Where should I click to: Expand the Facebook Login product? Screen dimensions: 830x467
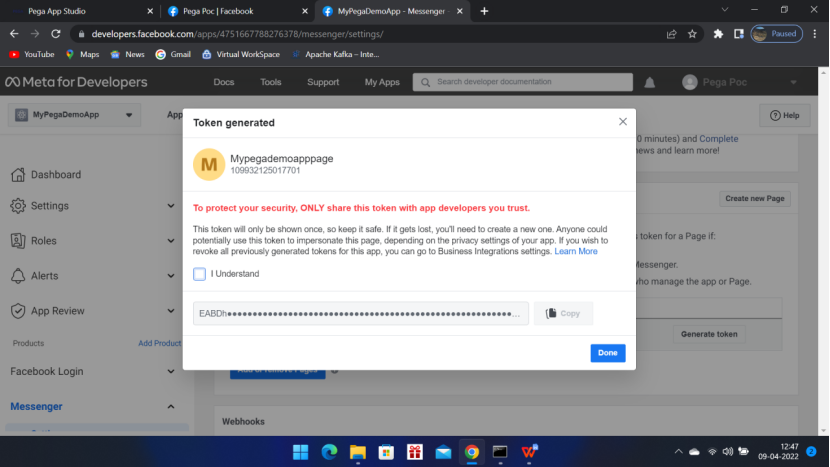(170, 372)
